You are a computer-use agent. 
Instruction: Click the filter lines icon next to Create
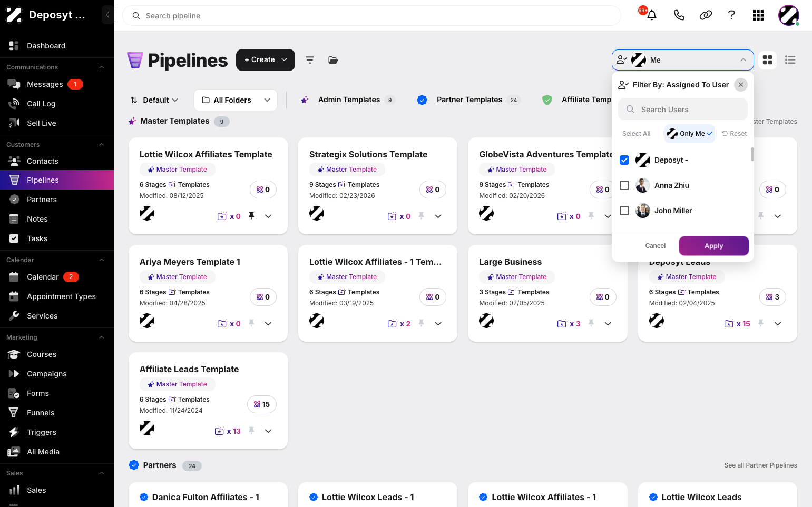310,60
